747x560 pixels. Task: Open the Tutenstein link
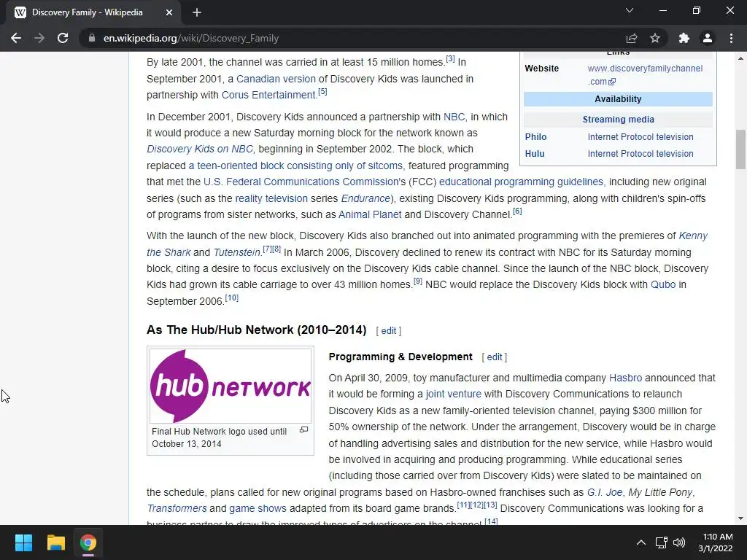coord(237,252)
